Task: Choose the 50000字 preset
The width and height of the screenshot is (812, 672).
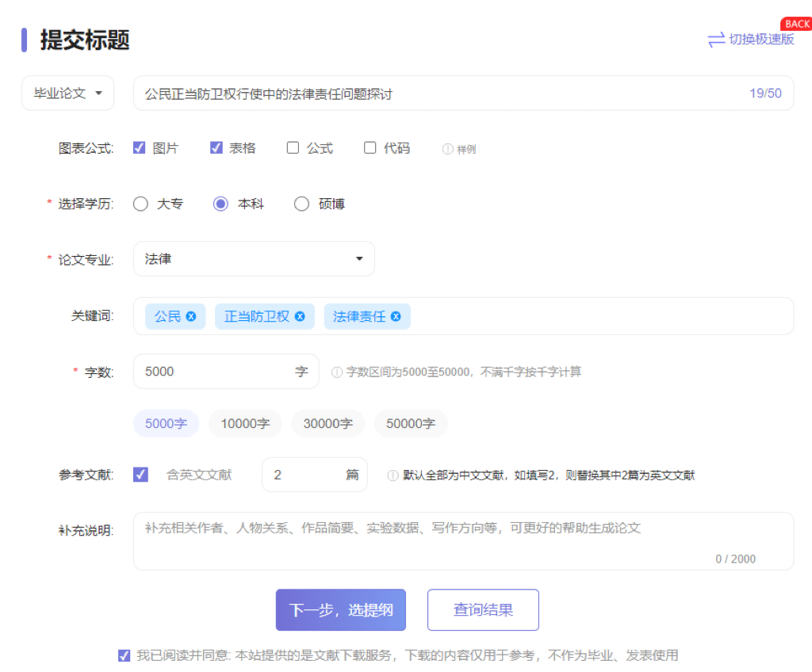Action: (x=411, y=423)
